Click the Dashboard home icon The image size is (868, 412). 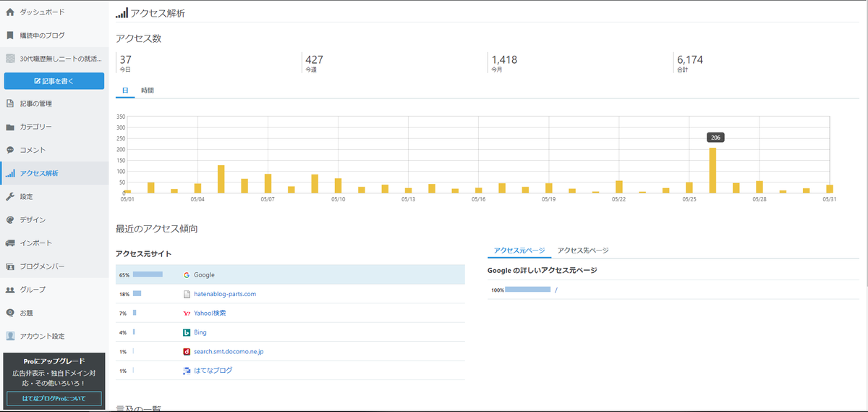[10, 12]
